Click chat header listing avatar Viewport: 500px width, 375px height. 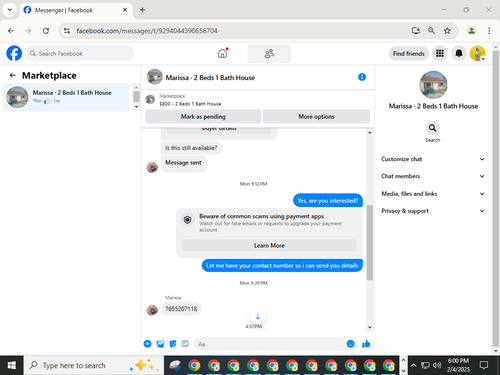(x=155, y=77)
